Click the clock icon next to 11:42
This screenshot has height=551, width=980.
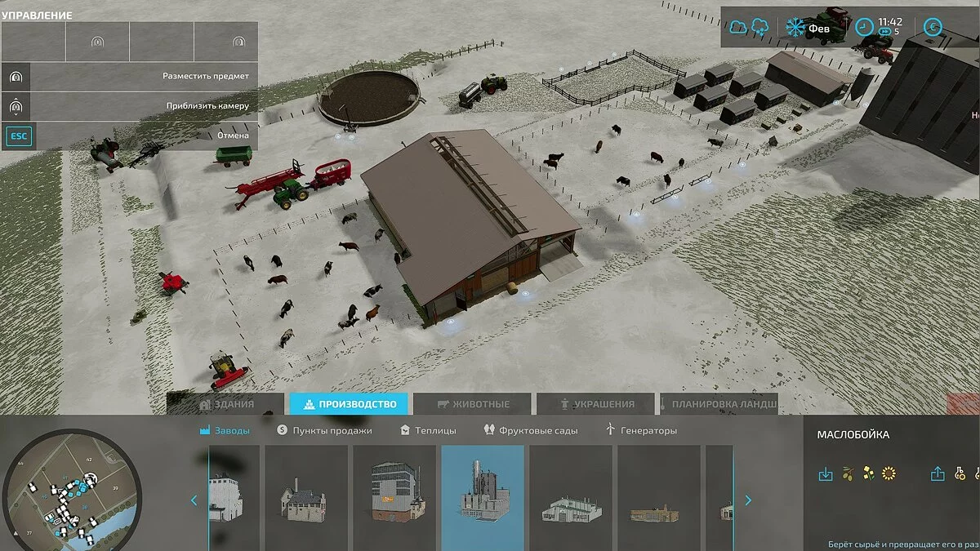click(x=864, y=27)
